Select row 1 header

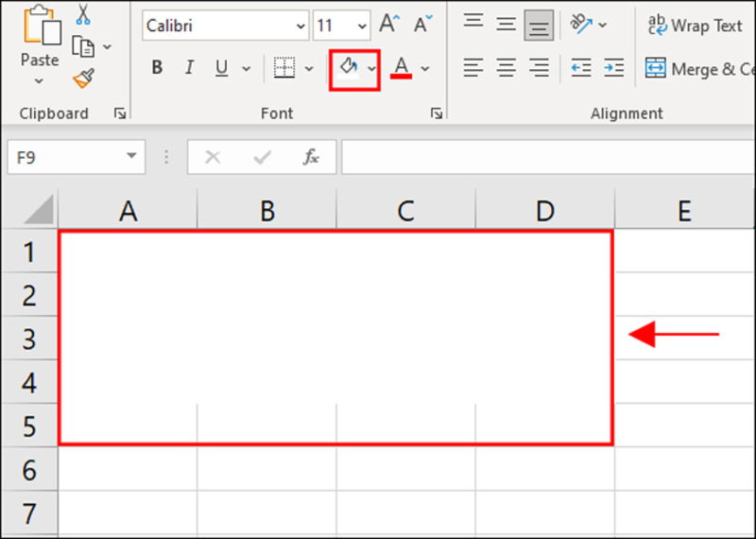click(29, 252)
